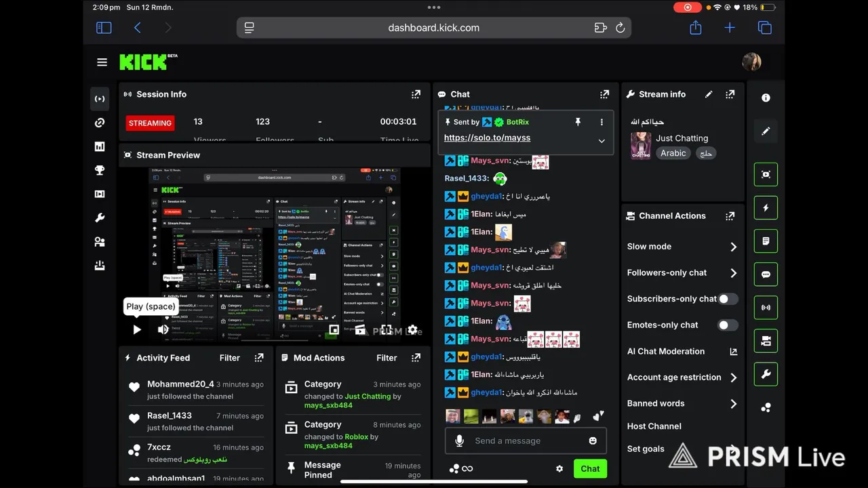Open Mod Actions Filter
The height and width of the screenshot is (488, 868).
387,358
